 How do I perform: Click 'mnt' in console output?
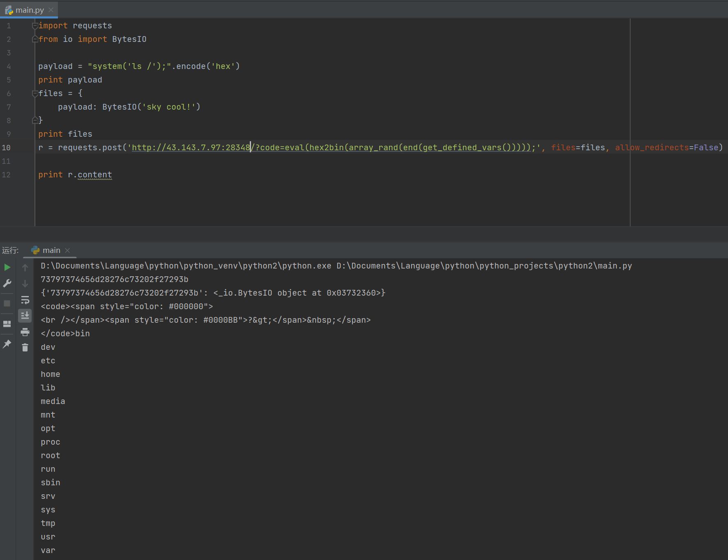(48, 415)
